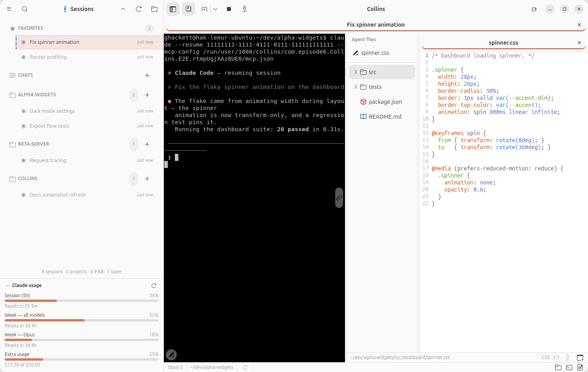Image resolution: width=588 pixels, height=372 pixels.
Task: Click the folder icon in bottom bar
Action: point(558,367)
